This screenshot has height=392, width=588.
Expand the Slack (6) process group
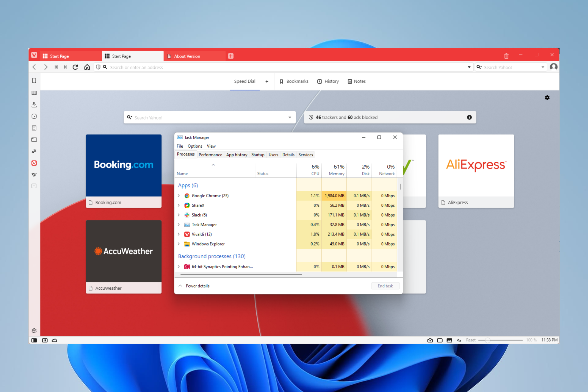tap(179, 215)
